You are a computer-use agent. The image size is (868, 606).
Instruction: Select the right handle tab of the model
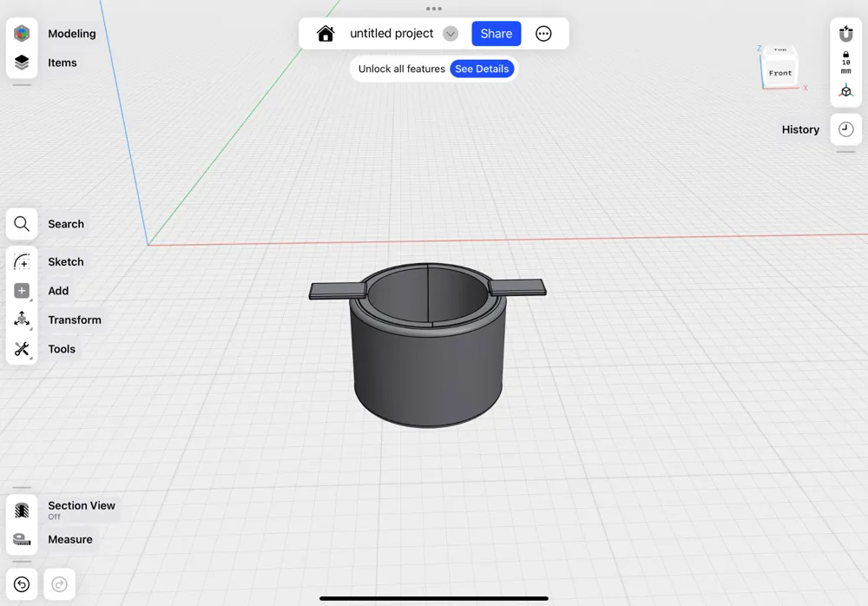(517, 287)
